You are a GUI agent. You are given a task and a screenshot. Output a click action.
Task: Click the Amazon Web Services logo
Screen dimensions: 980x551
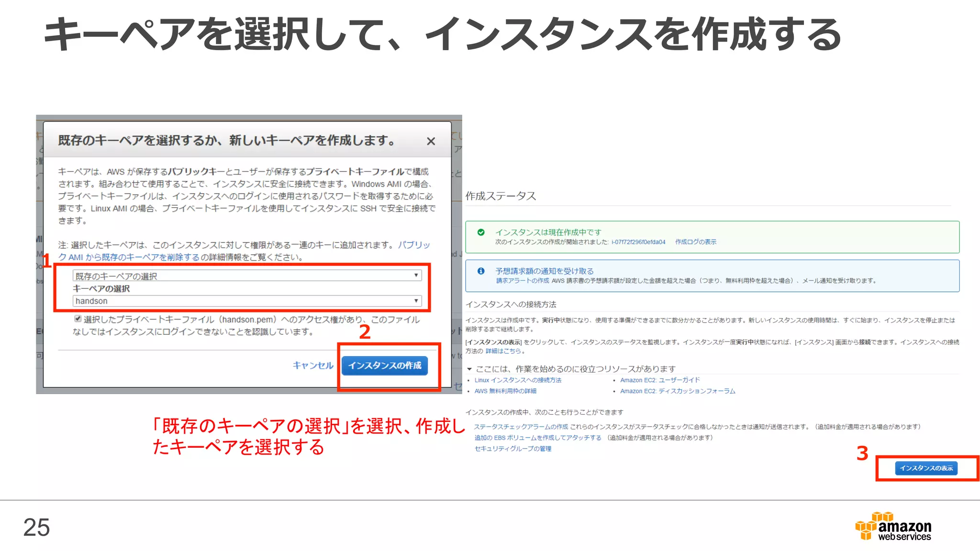click(893, 527)
